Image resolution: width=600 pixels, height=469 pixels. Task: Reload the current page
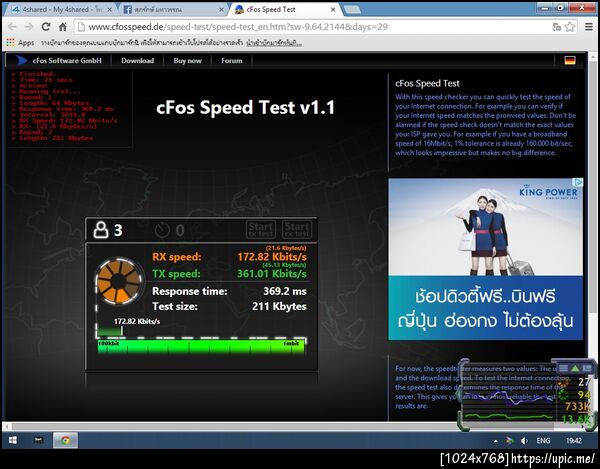[46, 27]
